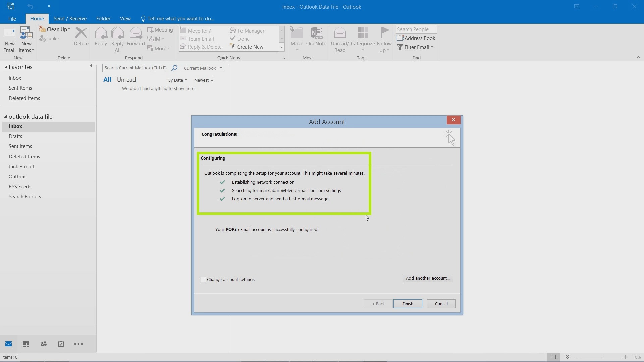Click the Unread/Read envelope icon
This screenshot has width=644, height=362.
click(340, 33)
